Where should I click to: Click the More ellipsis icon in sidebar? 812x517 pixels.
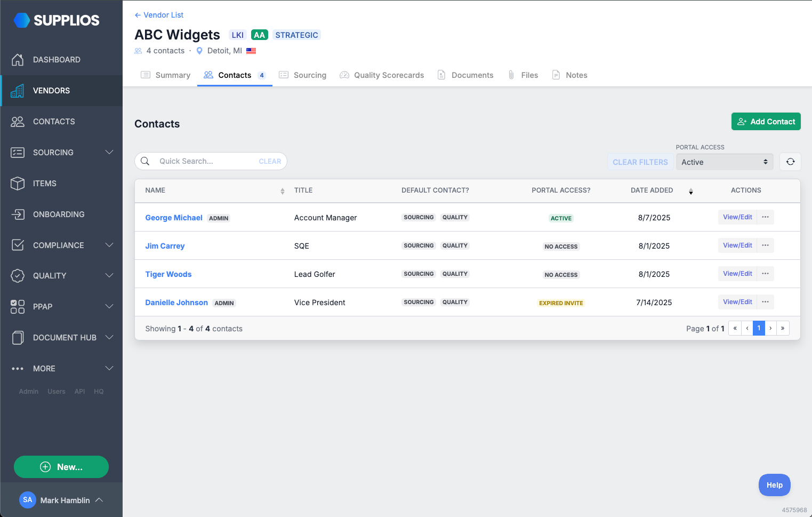[x=18, y=369]
